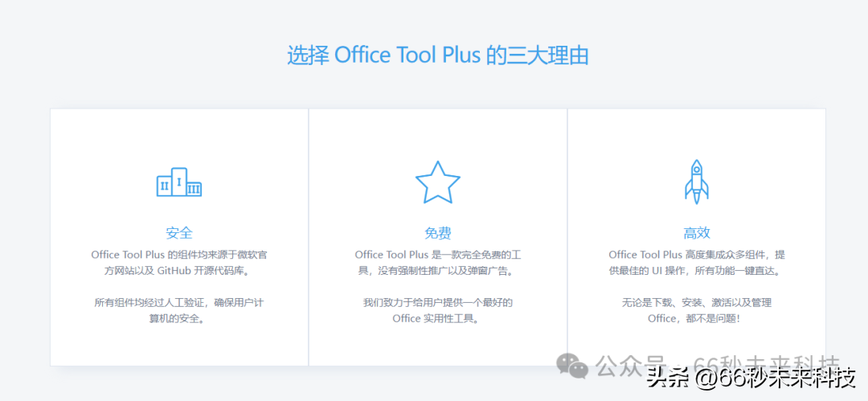
Task: Click the heading 选择 Office Tool Plus 的三大理由
Action: 437,56
